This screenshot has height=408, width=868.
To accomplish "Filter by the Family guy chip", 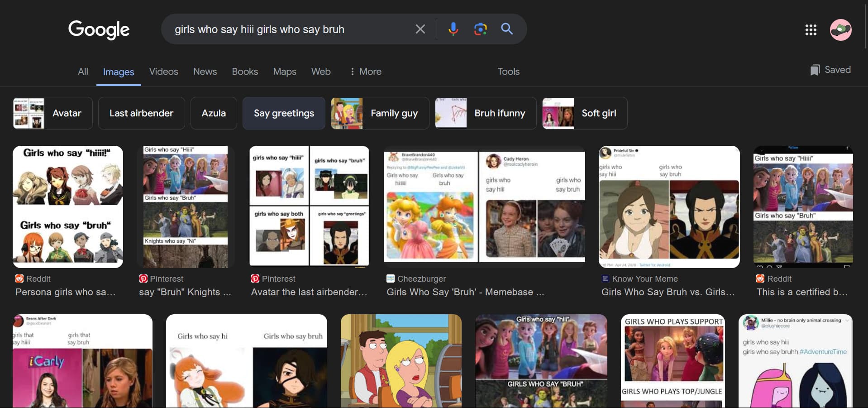I will coord(380,113).
